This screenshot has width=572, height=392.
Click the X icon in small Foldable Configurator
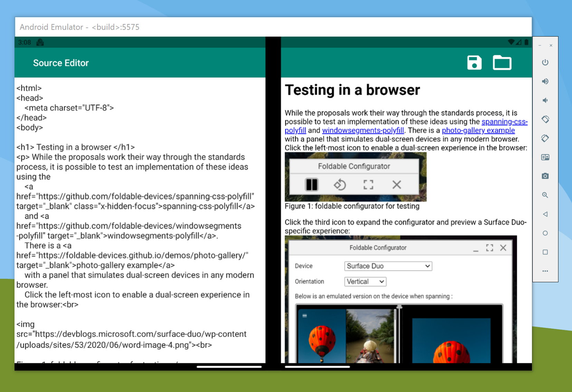397,185
